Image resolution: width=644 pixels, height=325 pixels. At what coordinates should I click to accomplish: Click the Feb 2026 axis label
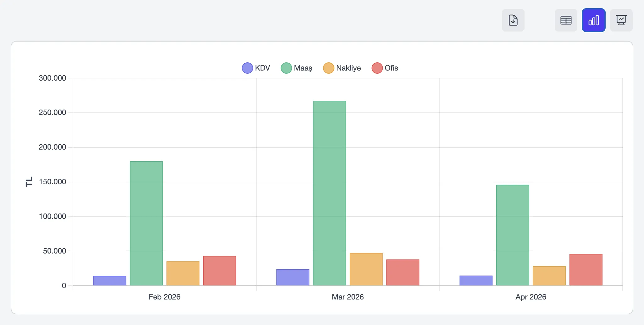(x=164, y=297)
